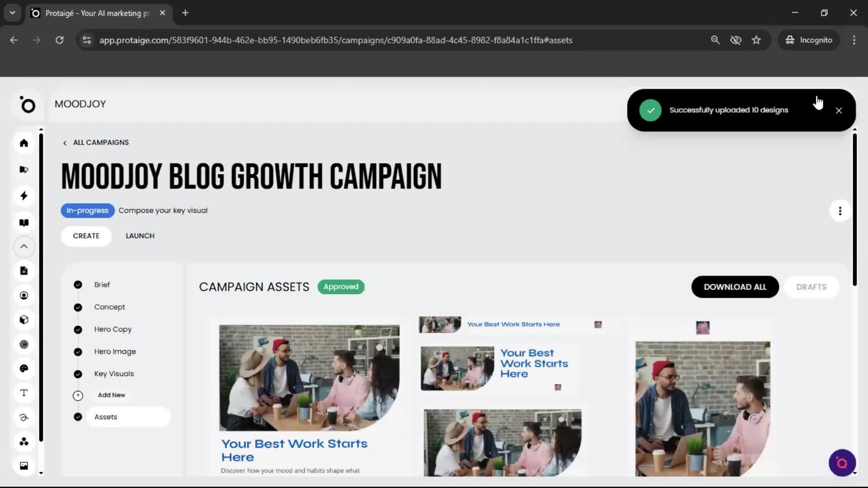
Task: Open the 3D assets cube icon
Action: pyautogui.click(x=24, y=320)
